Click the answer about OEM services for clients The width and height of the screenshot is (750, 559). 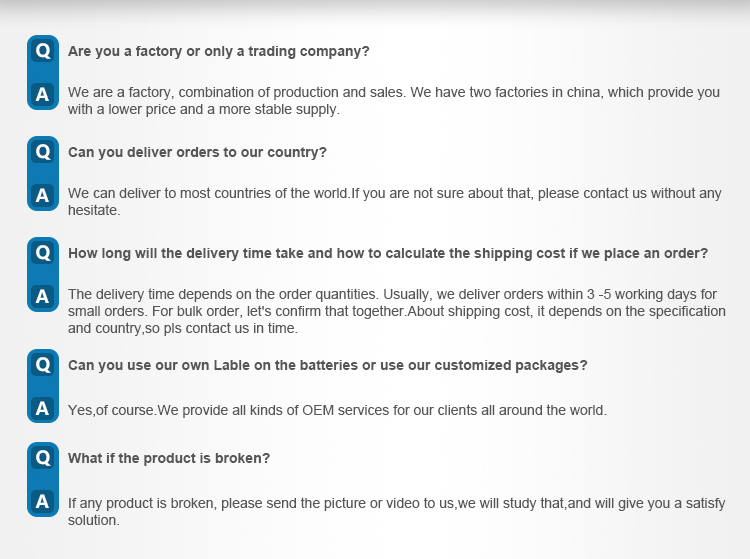point(337,410)
